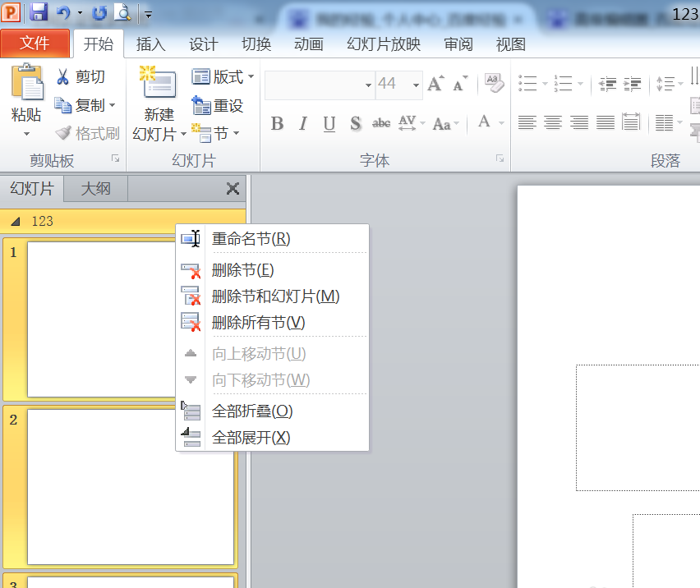Apply bold formatting

coord(277,122)
